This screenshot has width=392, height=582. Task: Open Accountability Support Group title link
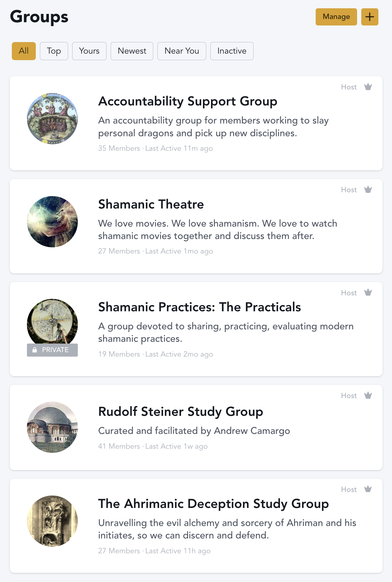click(x=188, y=101)
